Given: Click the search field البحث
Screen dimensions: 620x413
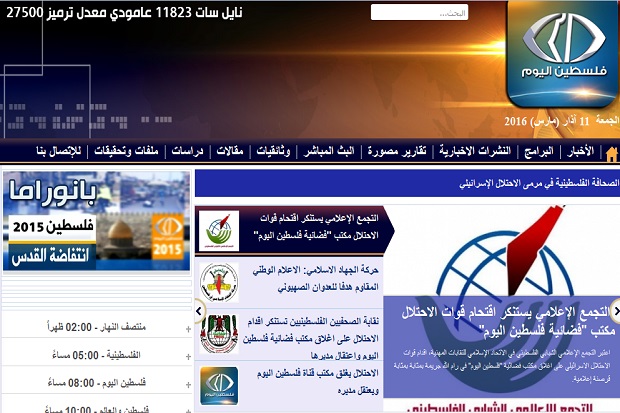Looking at the screenshot, I should (419, 13).
